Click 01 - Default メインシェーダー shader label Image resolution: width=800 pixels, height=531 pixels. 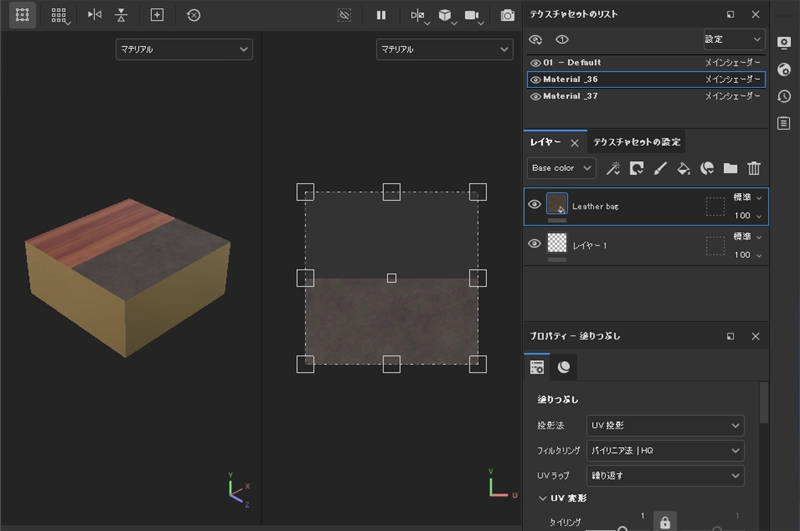click(733, 63)
